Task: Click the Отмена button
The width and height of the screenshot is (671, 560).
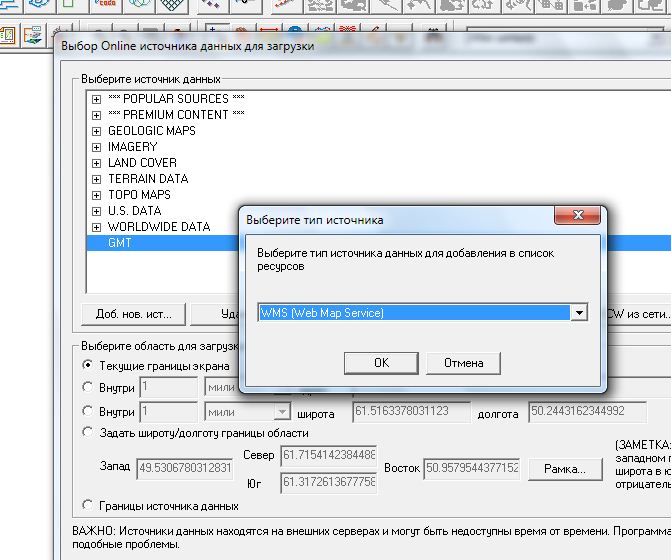Action: point(463,363)
